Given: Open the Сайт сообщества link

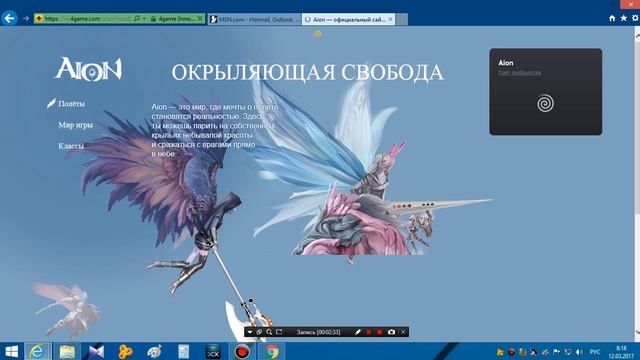Looking at the screenshot, I should click(520, 73).
